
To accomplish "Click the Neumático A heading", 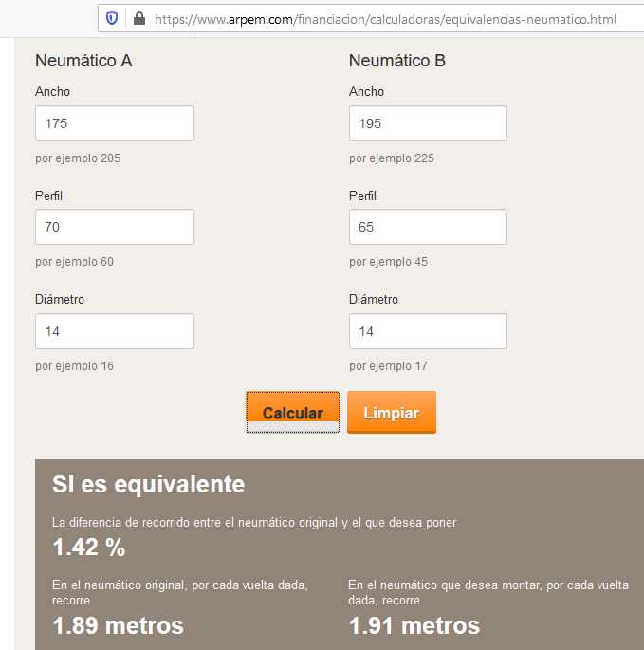I will click(83, 61).
